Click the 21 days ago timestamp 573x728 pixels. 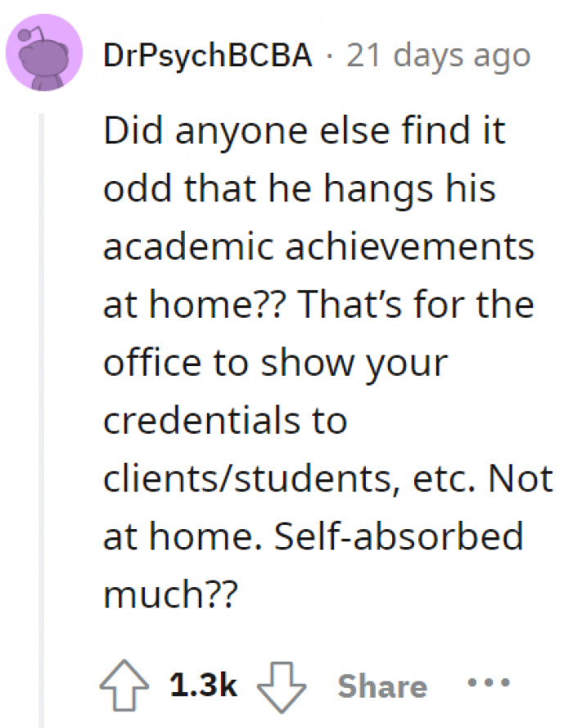(x=437, y=56)
